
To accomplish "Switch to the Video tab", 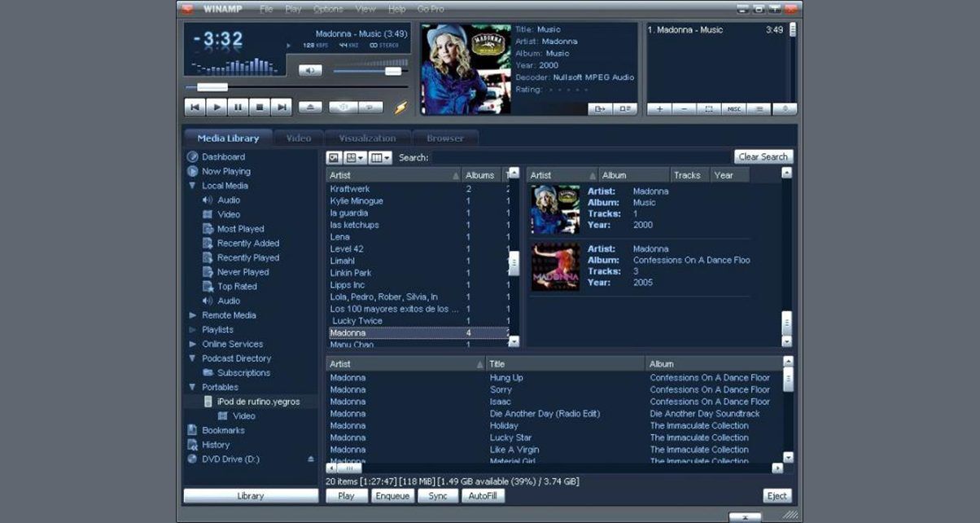I will point(299,138).
